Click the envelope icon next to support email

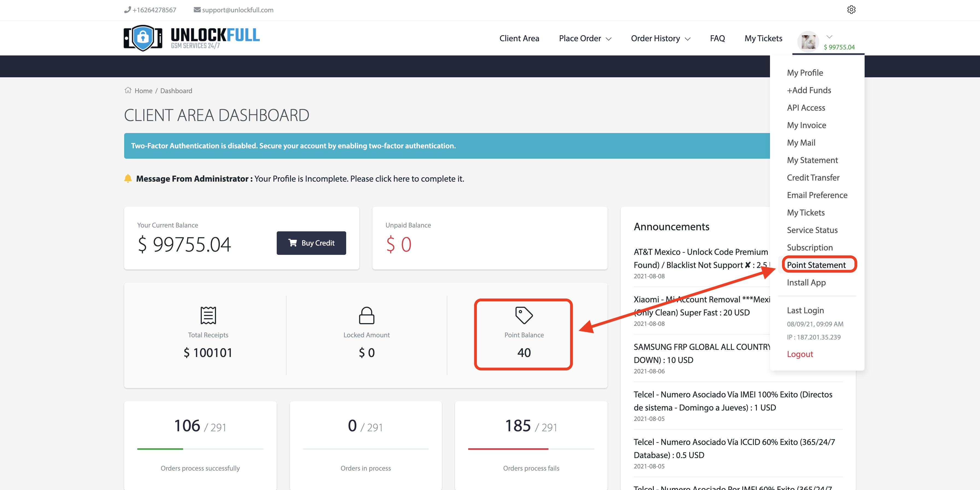[x=197, y=10]
